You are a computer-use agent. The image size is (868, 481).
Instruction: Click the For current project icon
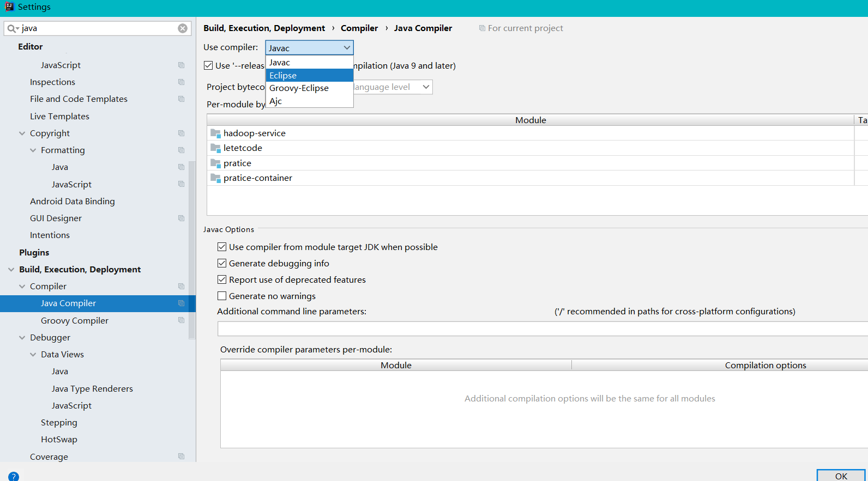482,28
